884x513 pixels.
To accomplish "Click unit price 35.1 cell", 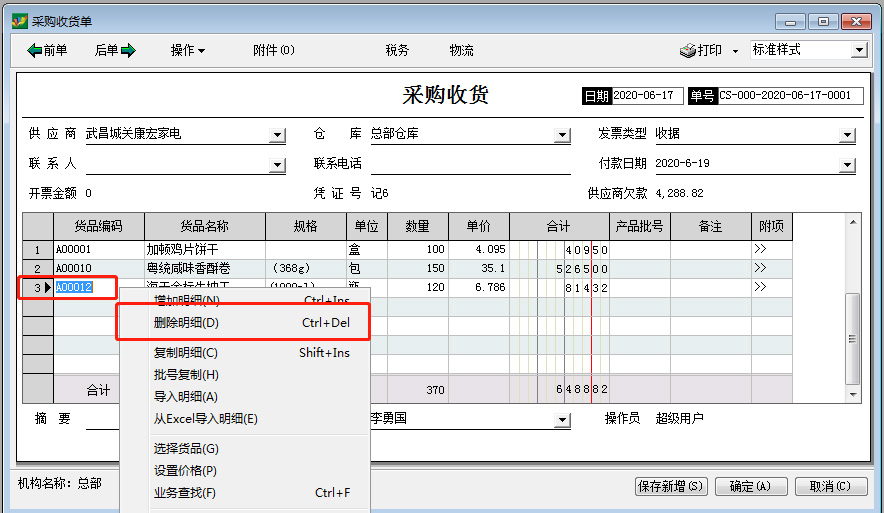I will point(479,268).
